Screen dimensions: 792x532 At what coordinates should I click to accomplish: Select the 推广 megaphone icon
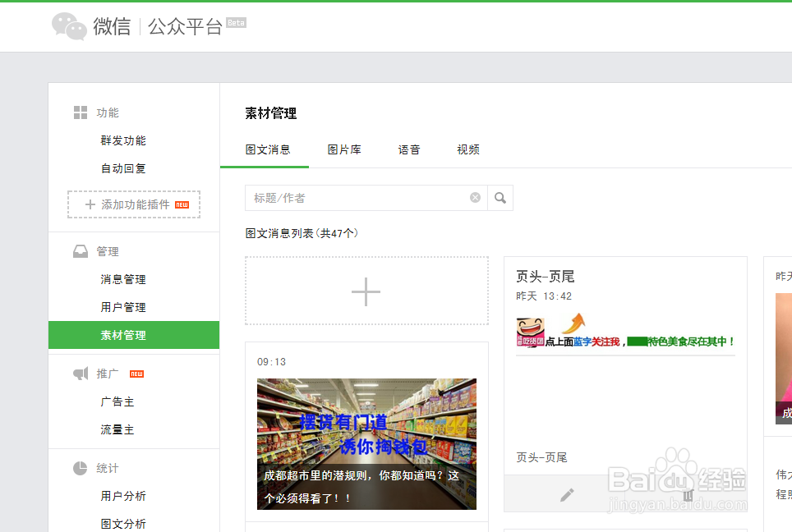click(80, 373)
